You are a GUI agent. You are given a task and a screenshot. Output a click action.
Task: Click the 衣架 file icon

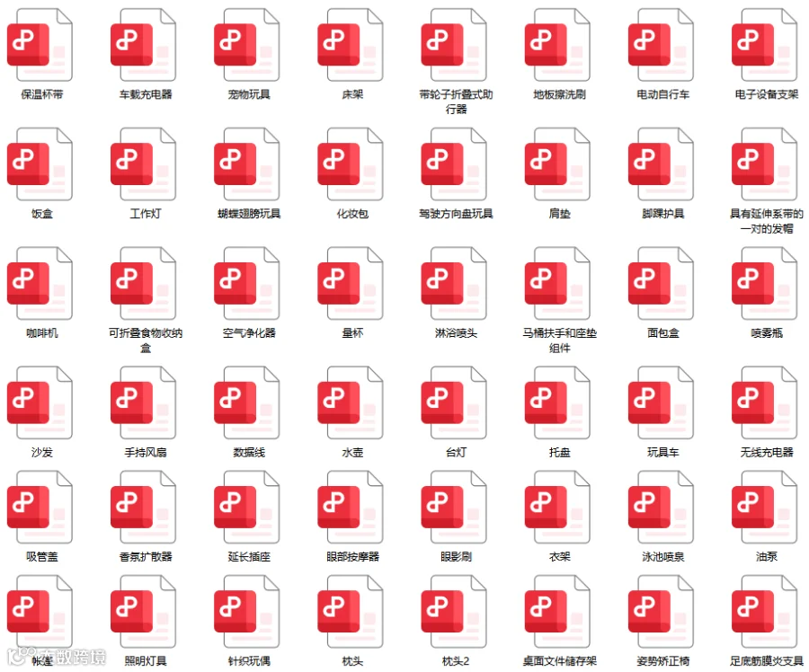coord(557,507)
